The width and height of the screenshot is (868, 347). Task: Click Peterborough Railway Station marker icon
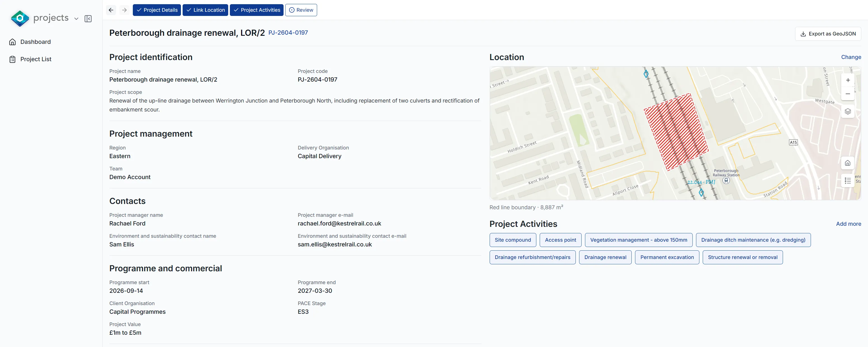coord(727,180)
